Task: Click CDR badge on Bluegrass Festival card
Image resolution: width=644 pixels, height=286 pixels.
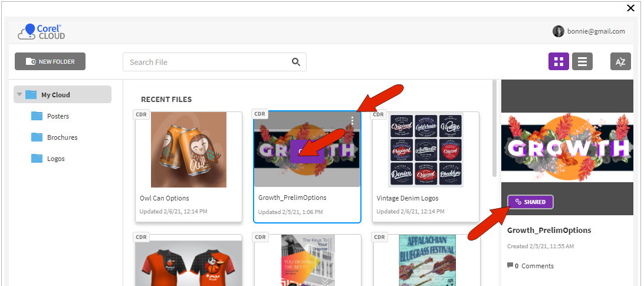Action: point(380,237)
